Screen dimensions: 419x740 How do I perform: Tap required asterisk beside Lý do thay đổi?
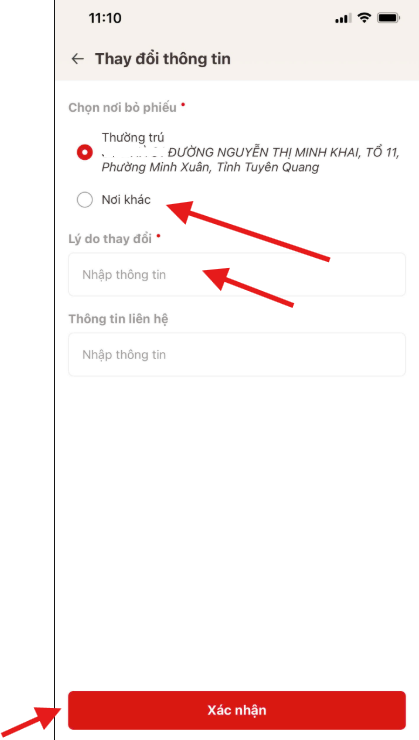point(158,235)
